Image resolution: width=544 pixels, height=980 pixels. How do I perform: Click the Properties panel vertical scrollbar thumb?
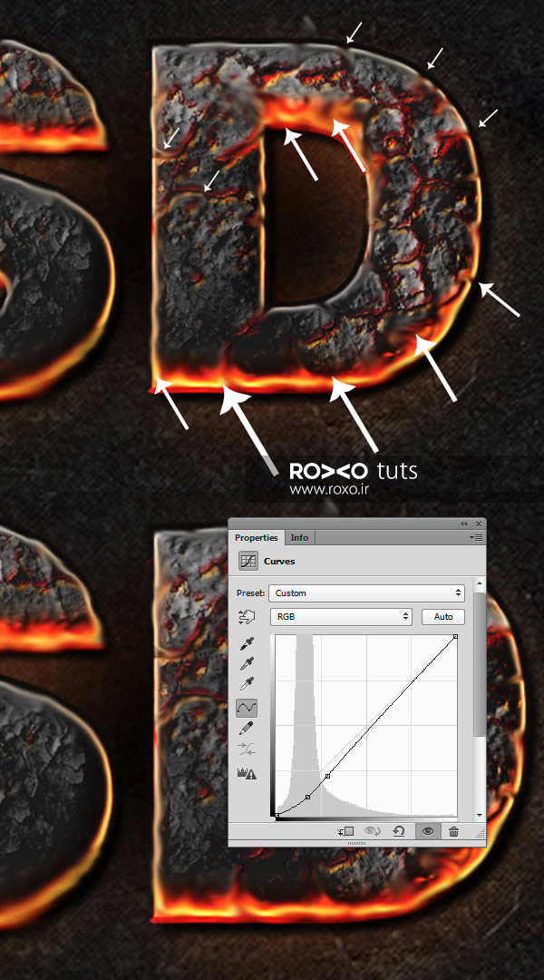coord(480,663)
